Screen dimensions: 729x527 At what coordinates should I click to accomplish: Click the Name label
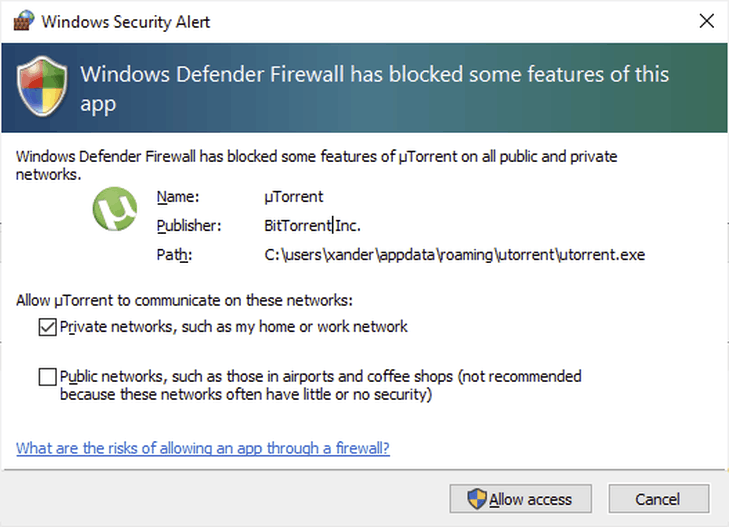pos(178,197)
